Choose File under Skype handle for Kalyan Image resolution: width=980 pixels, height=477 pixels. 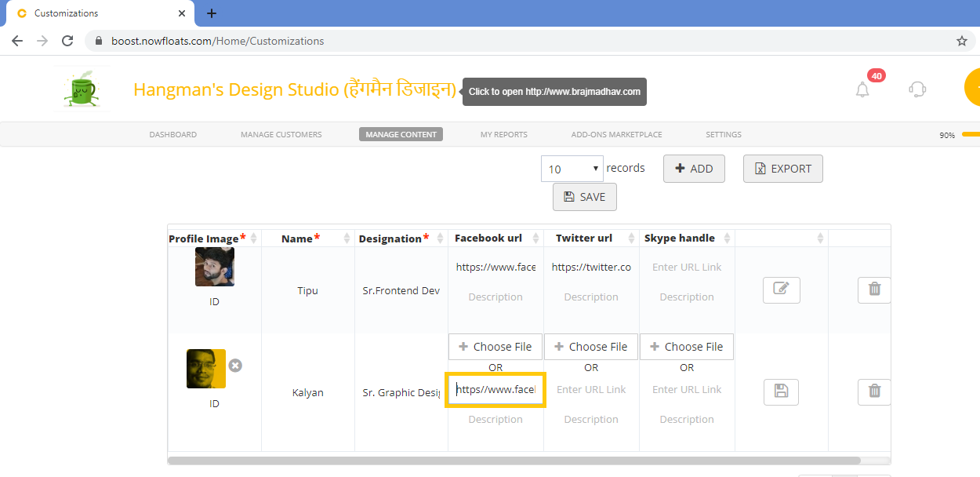tap(687, 347)
